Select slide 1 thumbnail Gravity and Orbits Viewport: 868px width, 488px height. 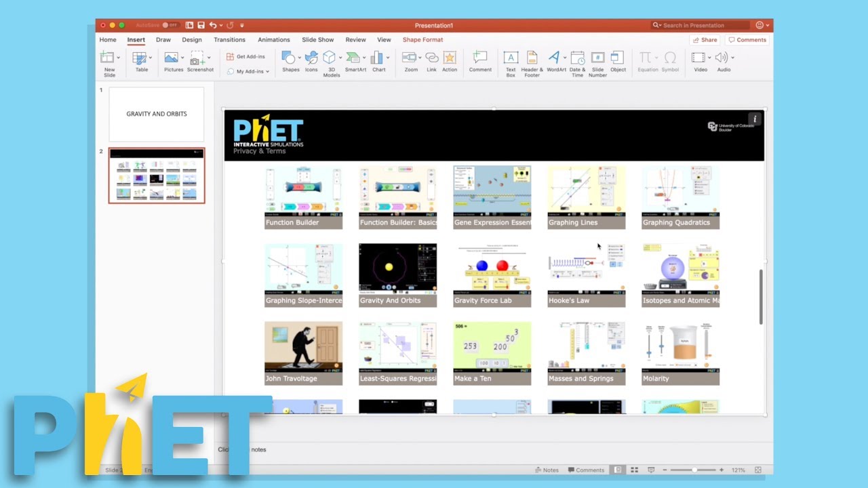(156, 114)
